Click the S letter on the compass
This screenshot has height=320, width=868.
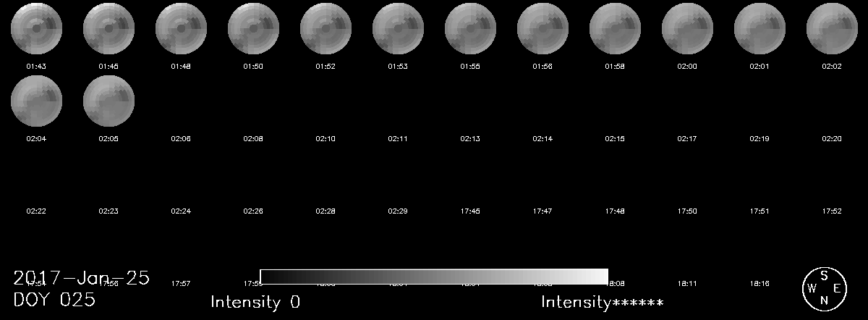point(824,276)
